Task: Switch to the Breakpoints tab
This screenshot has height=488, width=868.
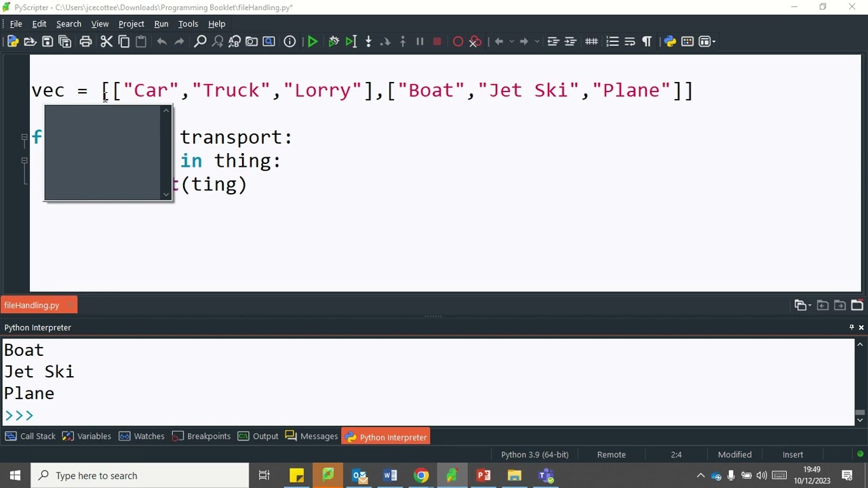Action: coord(201,436)
